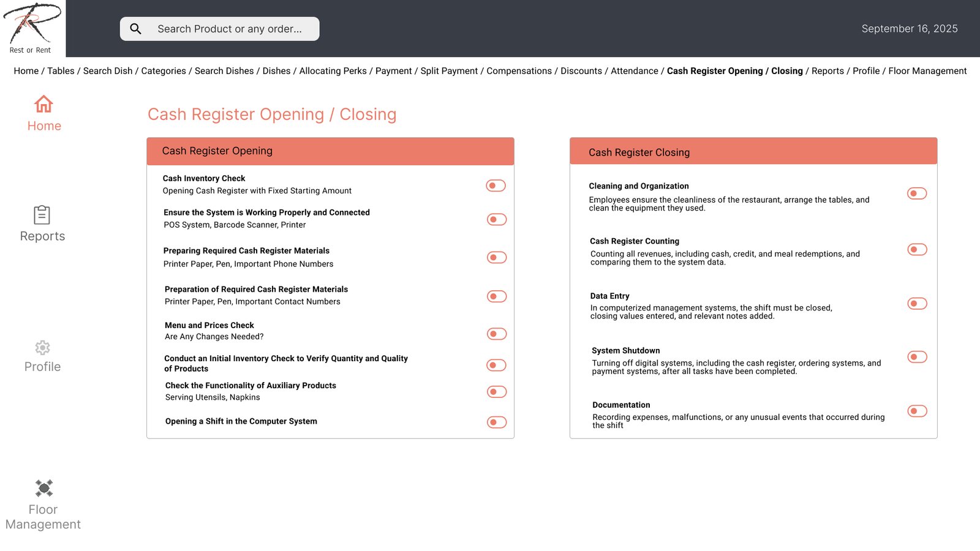Toggle the Cash Register Counting switch
Image resolution: width=980 pixels, height=551 pixels.
916,249
